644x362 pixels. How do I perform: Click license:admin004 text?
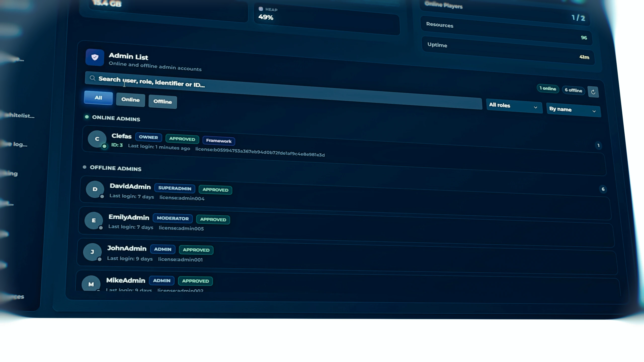pos(182,198)
